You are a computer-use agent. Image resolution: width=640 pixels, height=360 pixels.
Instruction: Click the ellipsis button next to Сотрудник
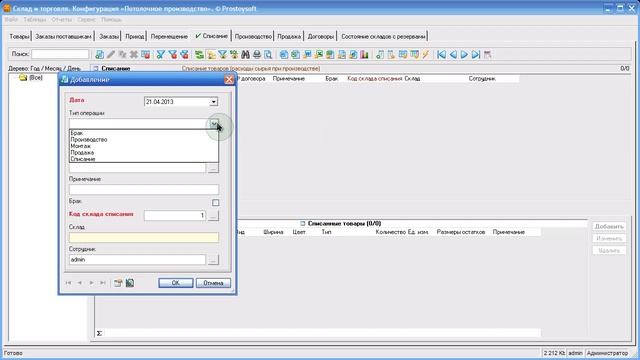pos(213,260)
